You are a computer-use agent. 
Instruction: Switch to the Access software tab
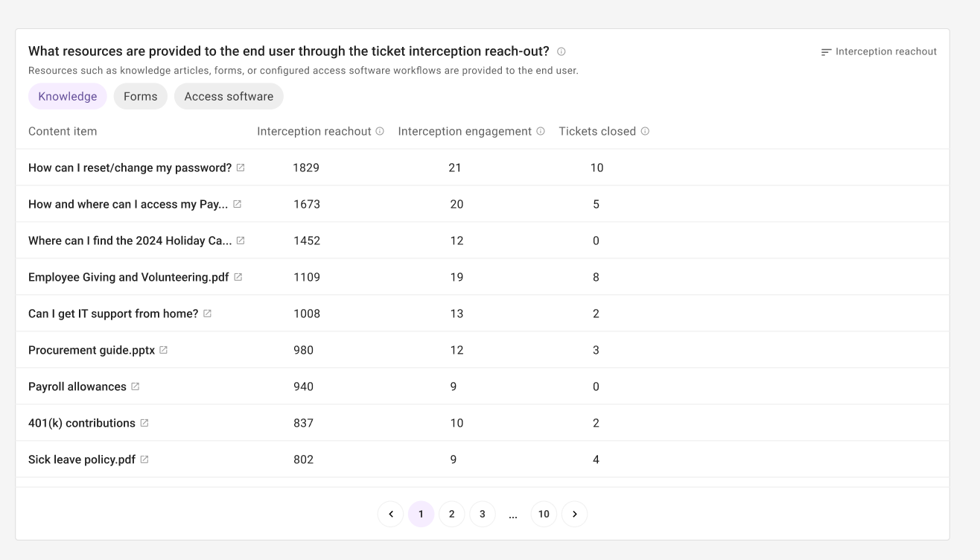(x=229, y=96)
